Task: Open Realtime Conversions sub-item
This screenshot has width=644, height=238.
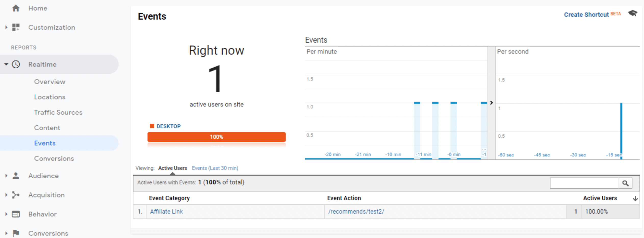Action: (54, 158)
